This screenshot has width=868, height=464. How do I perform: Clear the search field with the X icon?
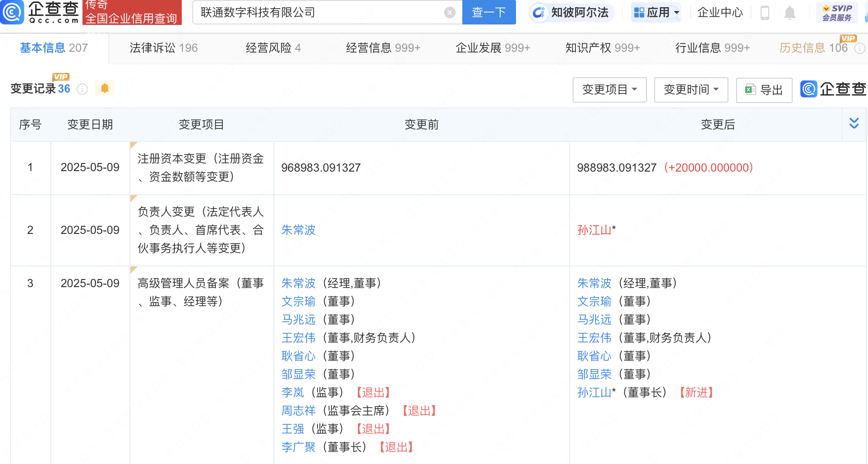449,12
